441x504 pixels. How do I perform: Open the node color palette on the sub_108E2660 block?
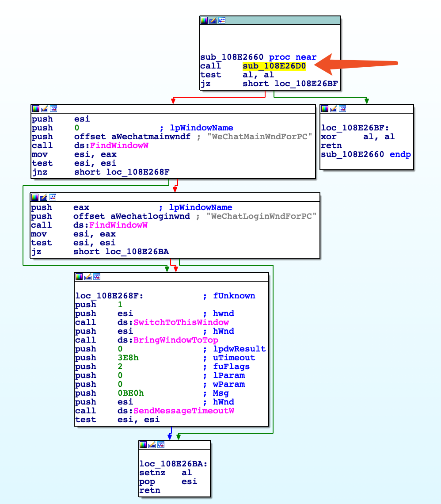(203, 20)
